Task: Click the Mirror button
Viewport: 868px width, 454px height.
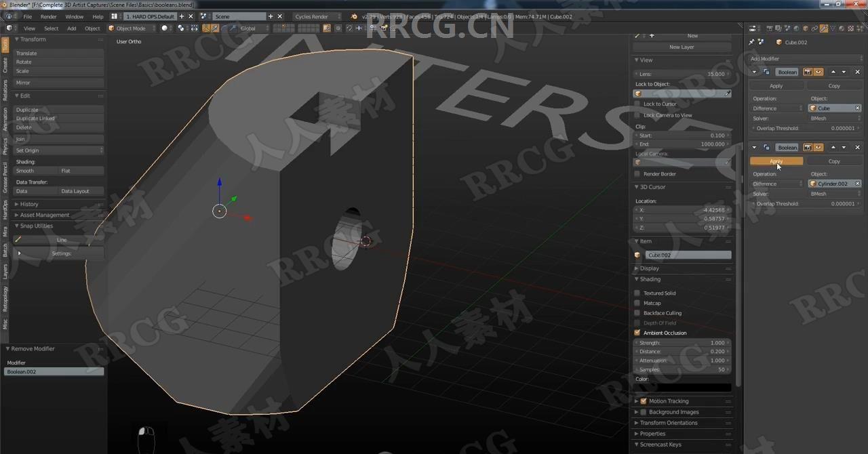Action: click(60, 83)
